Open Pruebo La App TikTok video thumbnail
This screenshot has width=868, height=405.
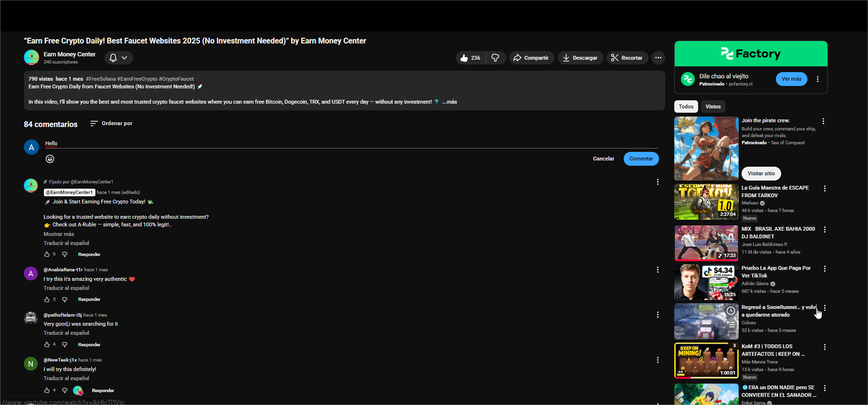click(706, 282)
